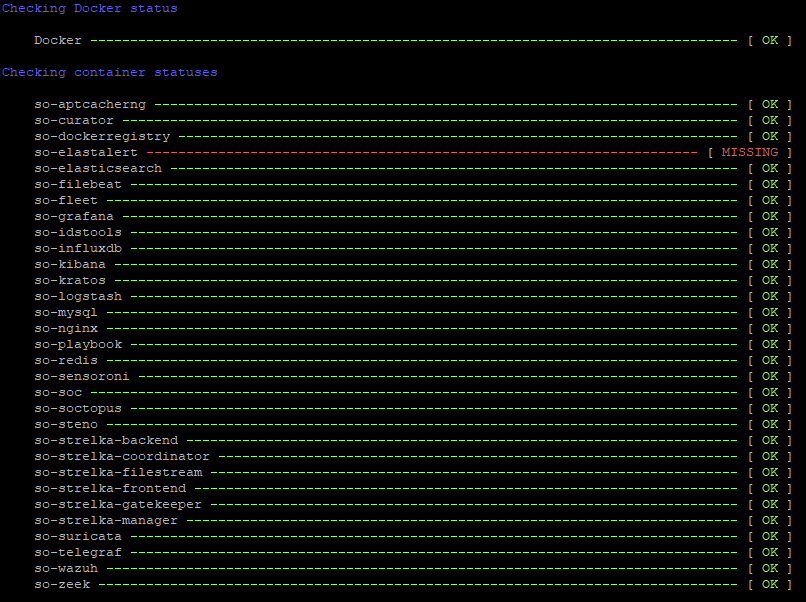Click the Docker OK status indicator

click(769, 40)
